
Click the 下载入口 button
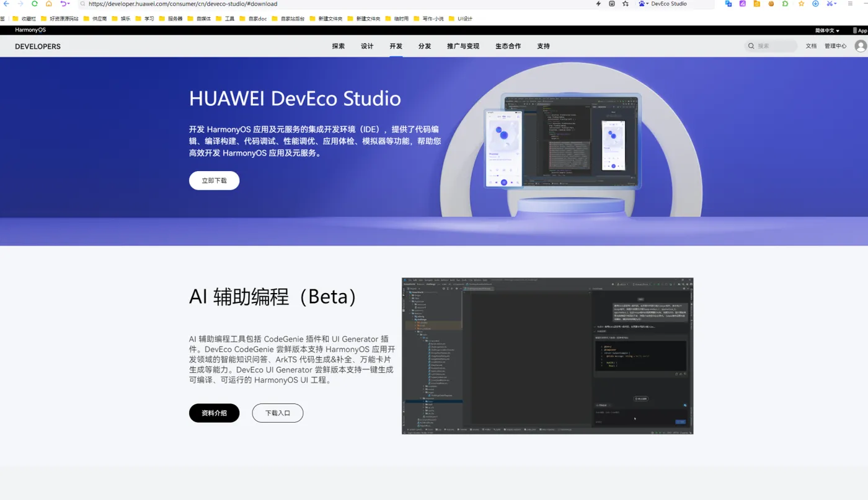click(x=278, y=413)
